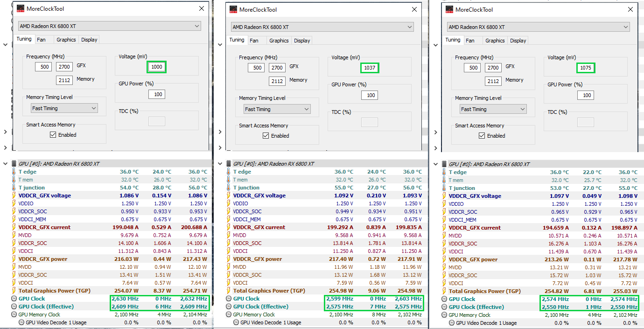Click GPU Clock round icon in left sensor panel
This screenshot has width=644, height=329.
[x=14, y=299]
